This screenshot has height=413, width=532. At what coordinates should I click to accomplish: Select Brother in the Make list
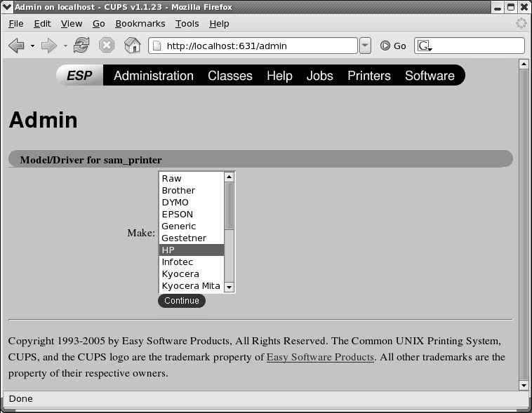click(192, 190)
